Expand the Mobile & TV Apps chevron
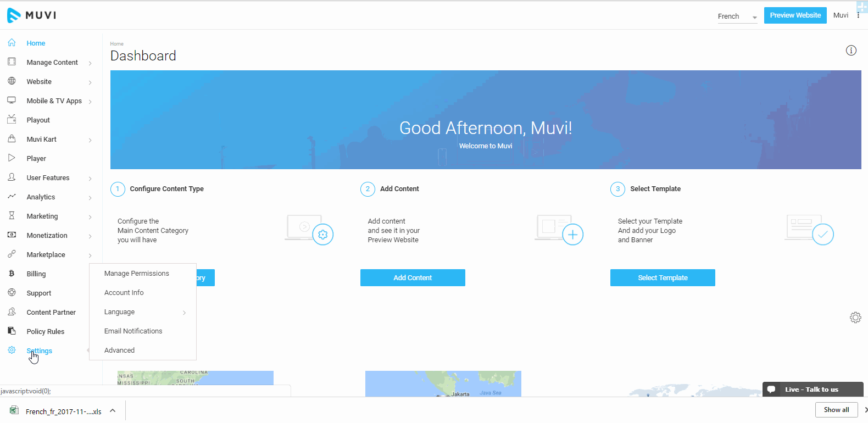 click(90, 102)
